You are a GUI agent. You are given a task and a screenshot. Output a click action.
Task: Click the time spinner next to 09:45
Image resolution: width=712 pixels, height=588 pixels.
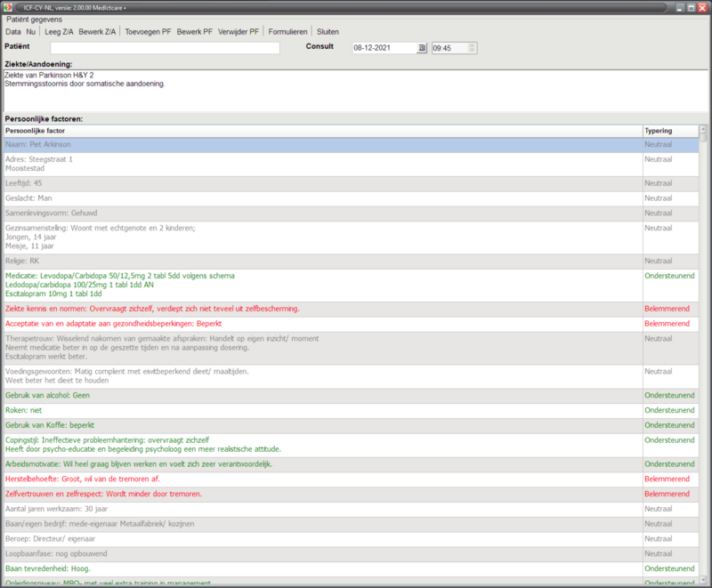(473, 48)
